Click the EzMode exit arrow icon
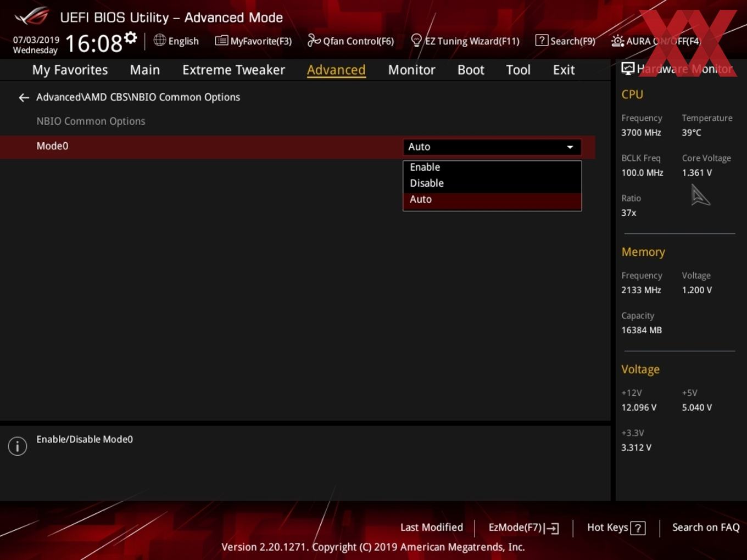This screenshot has height=560, width=747. [553, 528]
